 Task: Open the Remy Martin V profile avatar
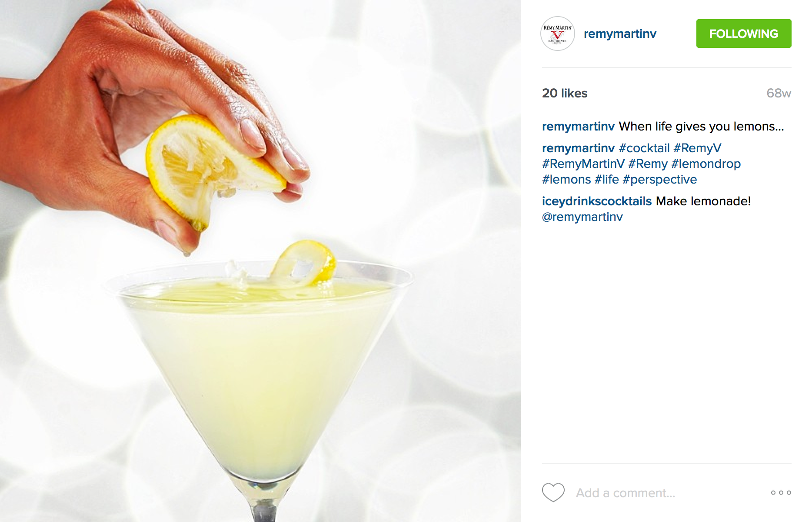557,33
